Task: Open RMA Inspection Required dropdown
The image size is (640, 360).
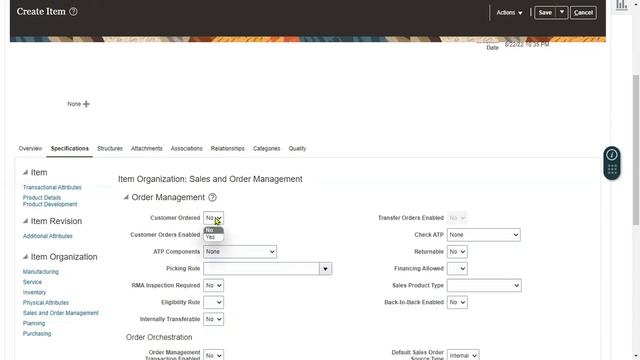Action: coord(213,286)
